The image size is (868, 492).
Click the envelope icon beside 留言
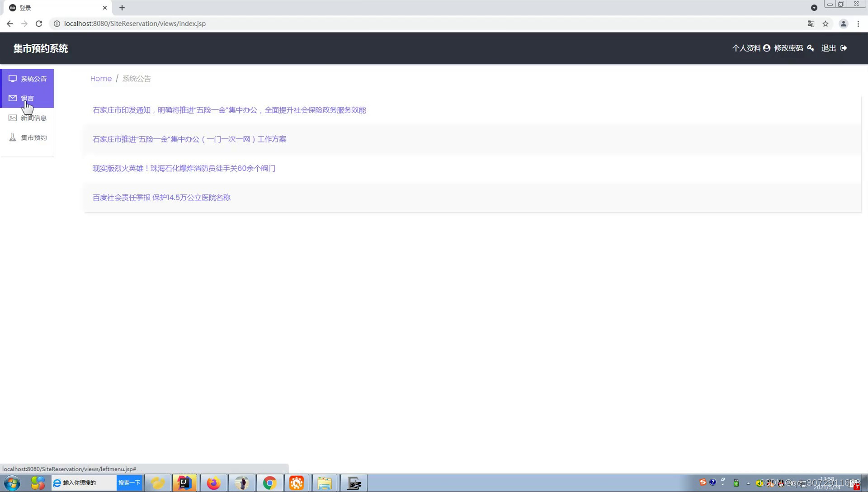[13, 98]
